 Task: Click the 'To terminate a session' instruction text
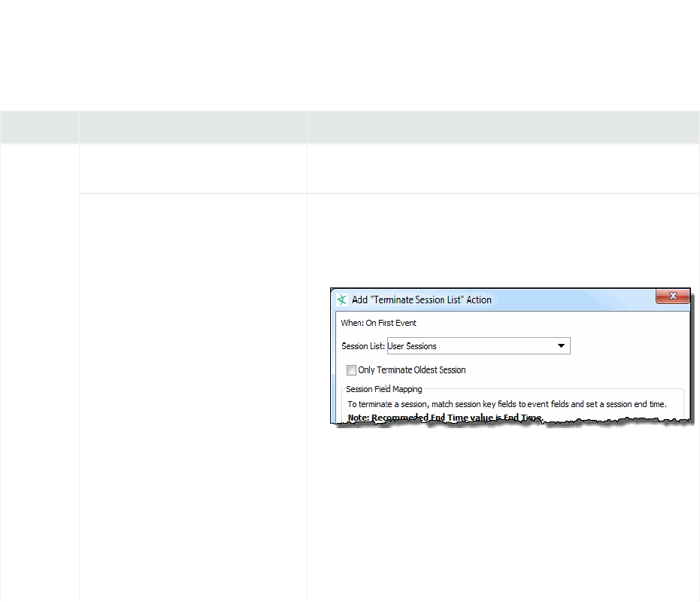click(507, 404)
